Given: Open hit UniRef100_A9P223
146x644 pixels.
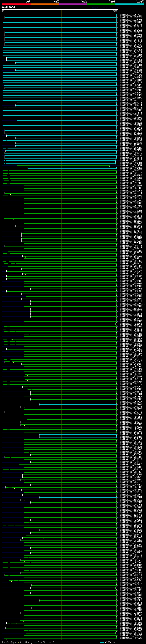Looking at the screenshot, I should [131, 638].
